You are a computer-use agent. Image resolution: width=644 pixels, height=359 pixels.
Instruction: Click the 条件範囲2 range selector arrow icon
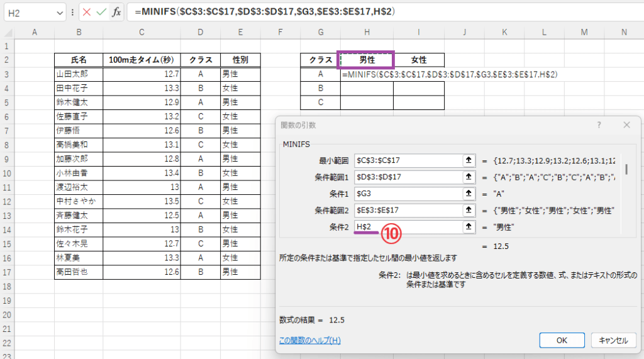[x=468, y=210]
